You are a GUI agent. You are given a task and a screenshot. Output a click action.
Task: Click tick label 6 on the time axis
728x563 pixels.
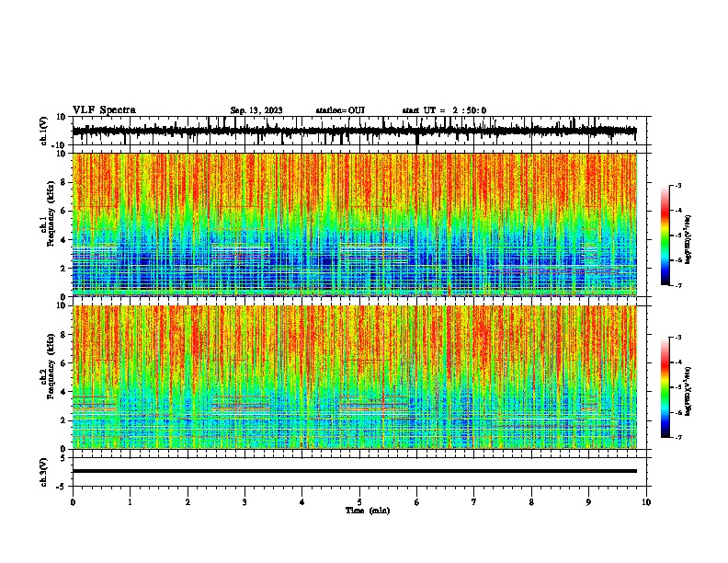tap(417, 502)
